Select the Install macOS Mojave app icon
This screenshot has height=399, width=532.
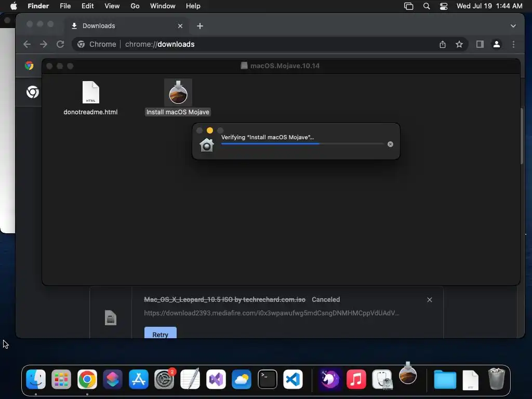178,92
